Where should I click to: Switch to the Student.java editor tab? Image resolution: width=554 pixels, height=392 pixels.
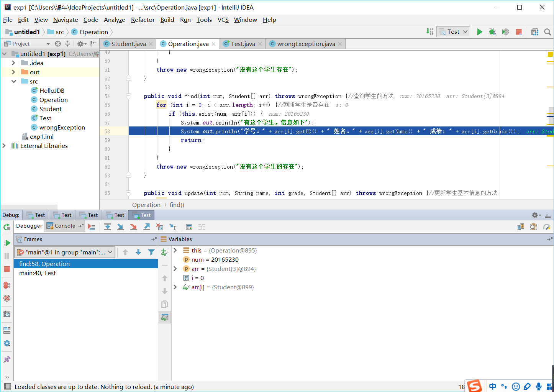pyautogui.click(x=128, y=44)
